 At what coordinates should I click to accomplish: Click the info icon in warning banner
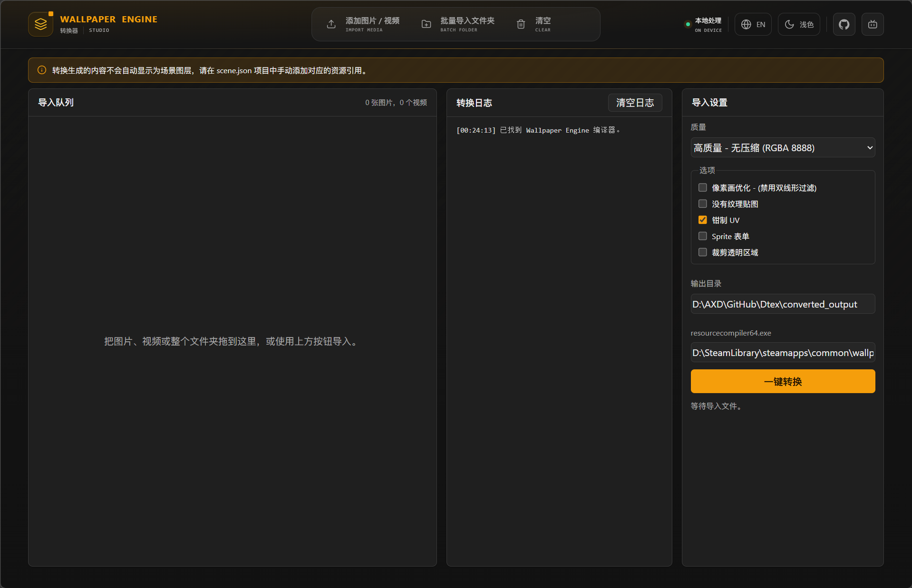point(42,70)
